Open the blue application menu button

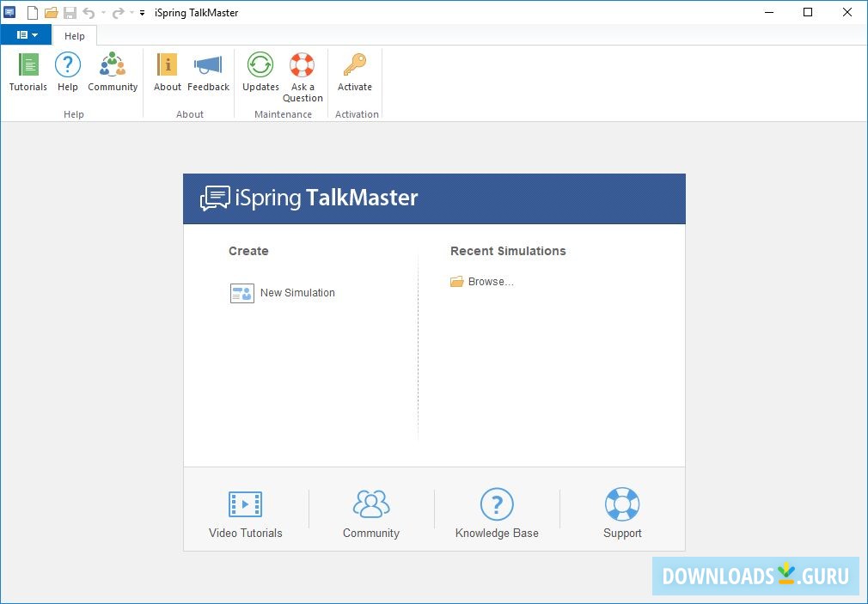pos(21,34)
